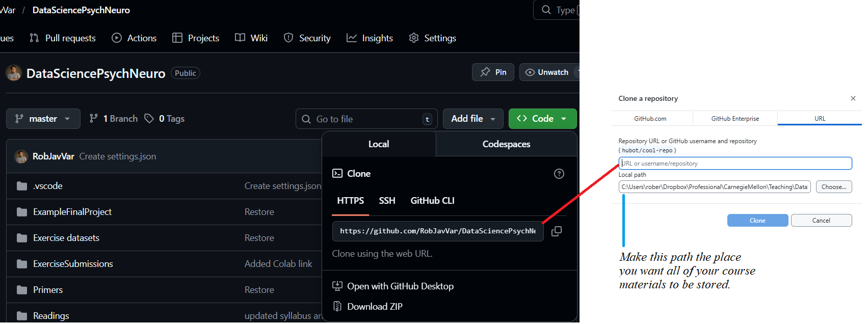Click the Added Colab link commit message
This screenshot has height=324, width=868.
278,264
